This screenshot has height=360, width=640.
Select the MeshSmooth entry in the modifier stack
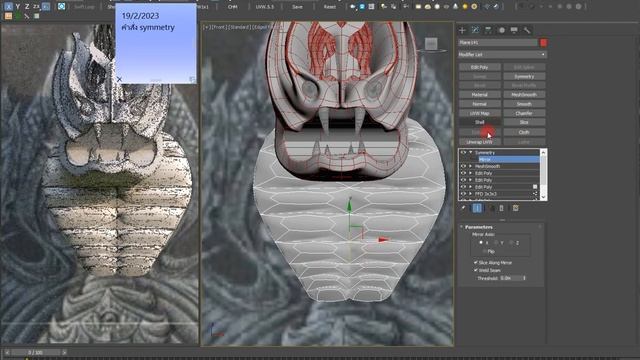pyautogui.click(x=487, y=167)
